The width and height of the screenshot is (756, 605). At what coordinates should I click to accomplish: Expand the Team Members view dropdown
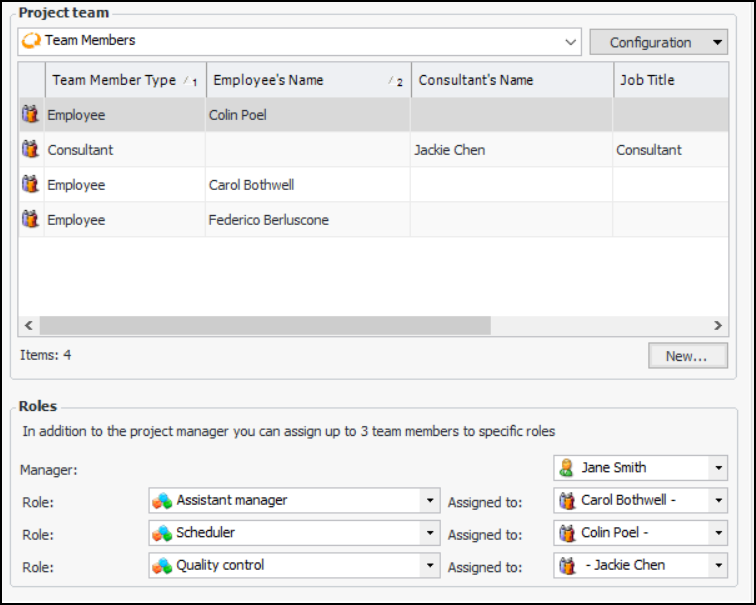tap(570, 42)
